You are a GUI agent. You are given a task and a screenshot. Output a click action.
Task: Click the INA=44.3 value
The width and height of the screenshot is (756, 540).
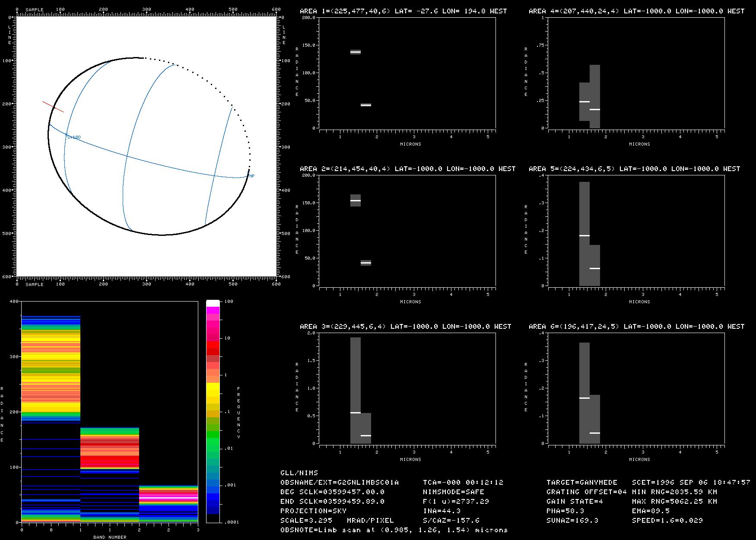(x=442, y=511)
